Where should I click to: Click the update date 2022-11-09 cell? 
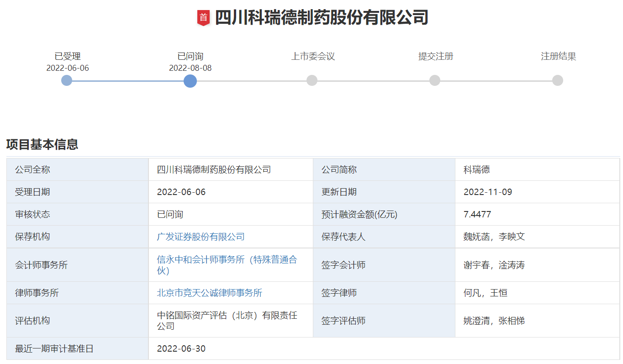(x=487, y=192)
